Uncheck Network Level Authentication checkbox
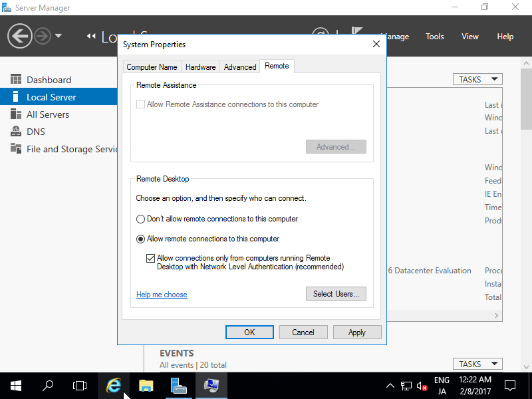This screenshot has height=399, width=532. tap(150, 258)
